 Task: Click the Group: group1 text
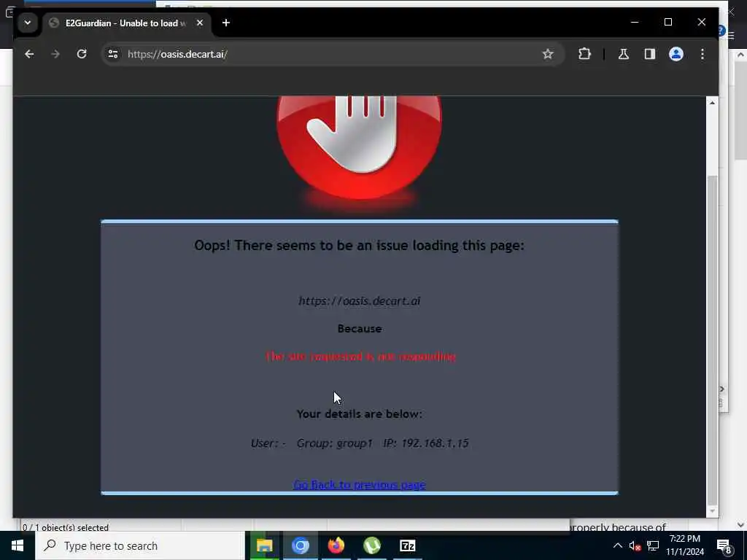(x=334, y=443)
